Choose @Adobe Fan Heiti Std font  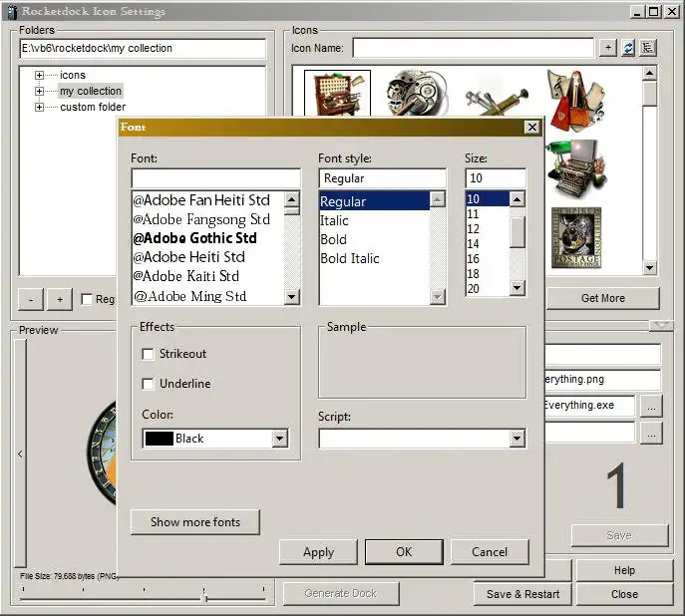click(x=201, y=200)
